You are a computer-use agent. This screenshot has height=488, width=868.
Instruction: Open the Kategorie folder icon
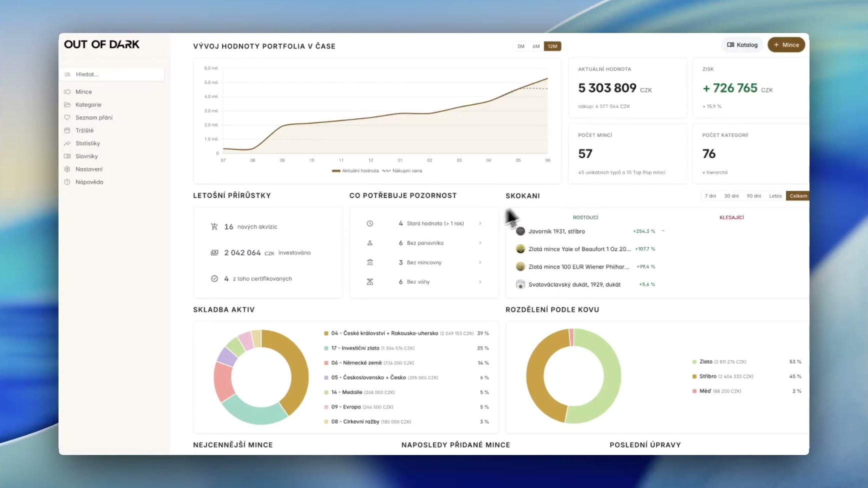pyautogui.click(x=67, y=105)
